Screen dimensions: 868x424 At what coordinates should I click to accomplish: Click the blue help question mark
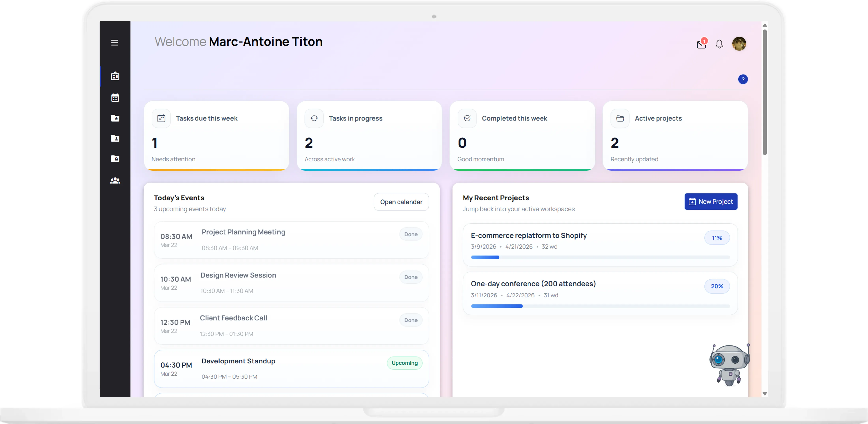click(743, 79)
